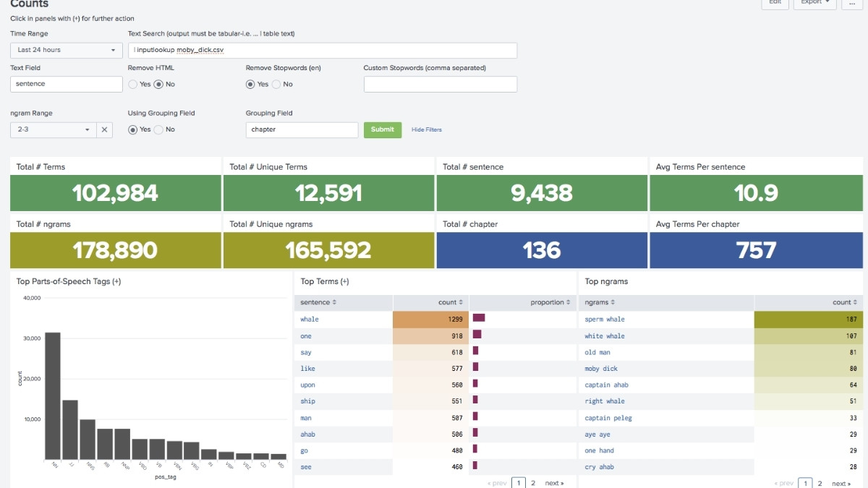The height and width of the screenshot is (488, 868).
Task: Go to page 2 of Top Terms
Action: [533, 483]
